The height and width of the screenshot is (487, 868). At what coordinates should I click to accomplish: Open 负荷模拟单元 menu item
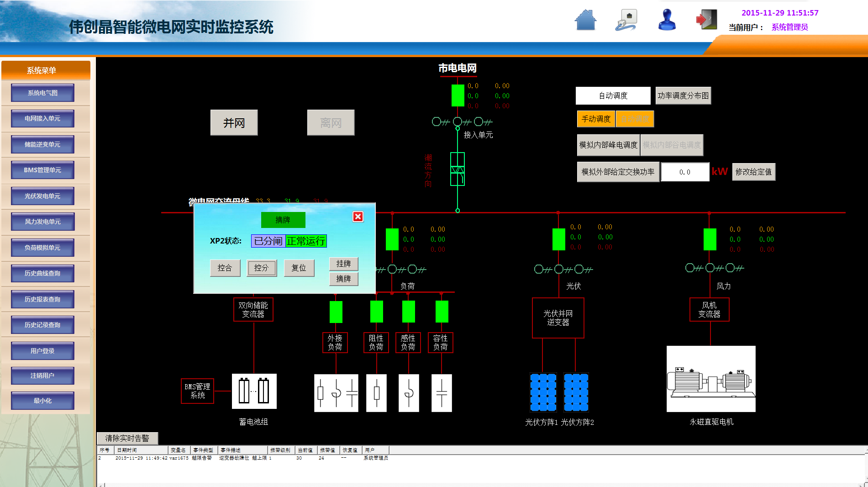[x=42, y=248]
